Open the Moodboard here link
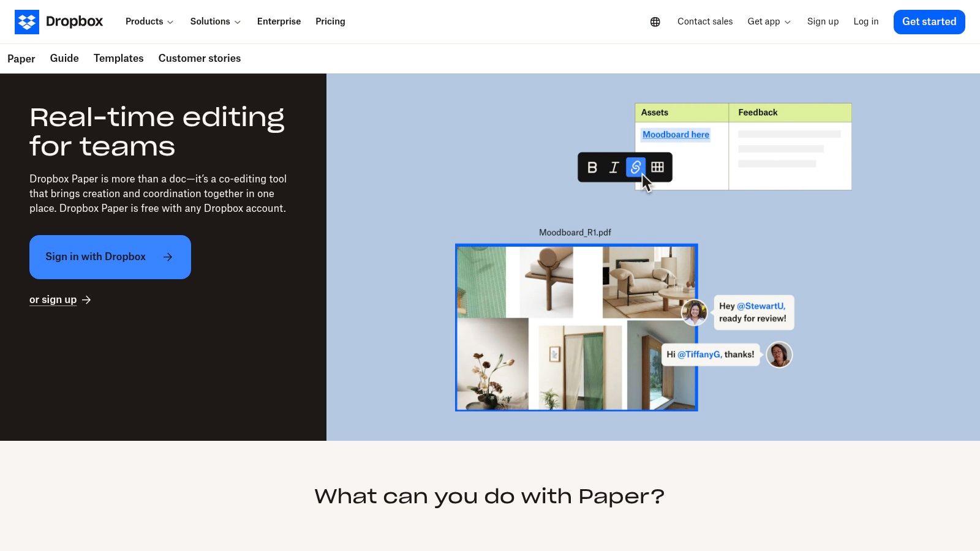This screenshot has height=551, width=980. click(x=676, y=134)
